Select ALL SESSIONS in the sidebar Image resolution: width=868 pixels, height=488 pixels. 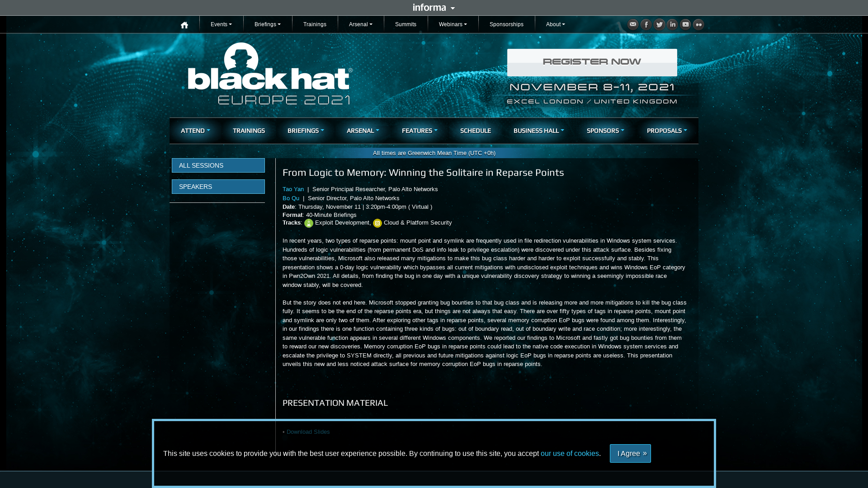point(218,165)
